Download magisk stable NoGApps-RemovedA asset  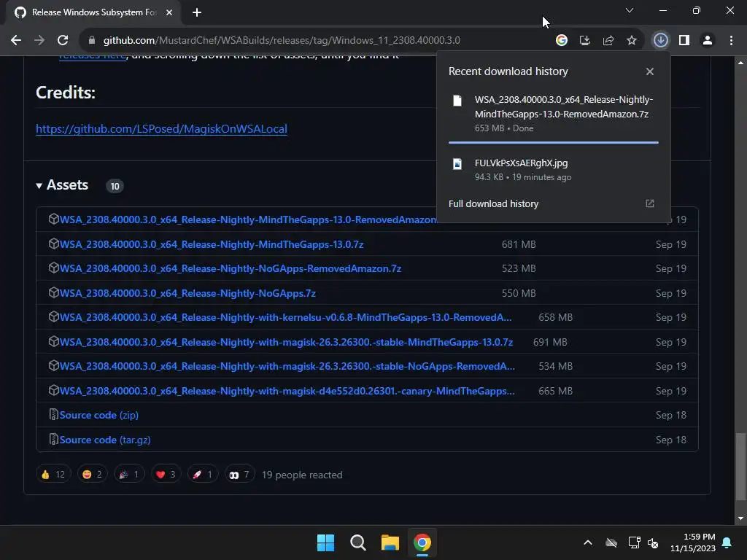coord(287,367)
